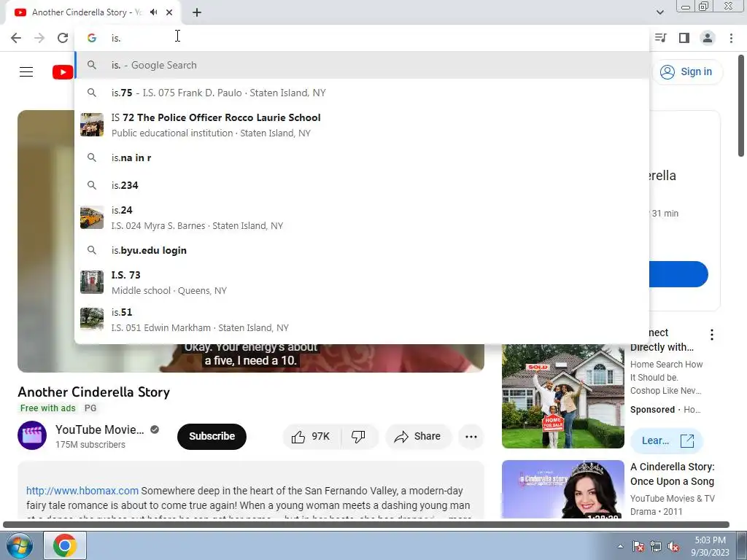This screenshot has height=560, width=747.
Task: Select 'is.byu.edu login' suggestion
Action: pos(362,250)
